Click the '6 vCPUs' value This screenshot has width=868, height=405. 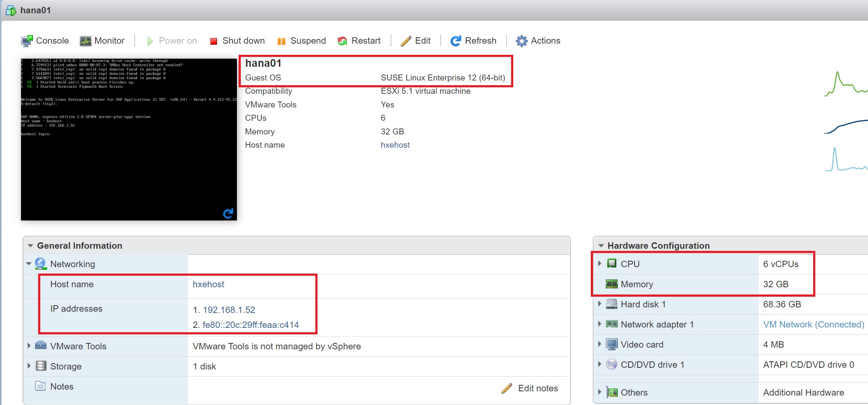(781, 264)
